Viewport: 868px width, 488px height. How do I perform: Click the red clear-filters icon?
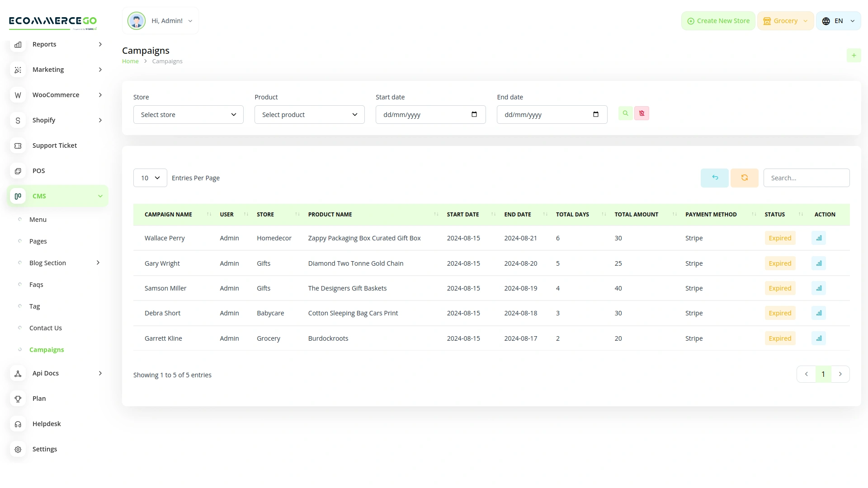(642, 113)
